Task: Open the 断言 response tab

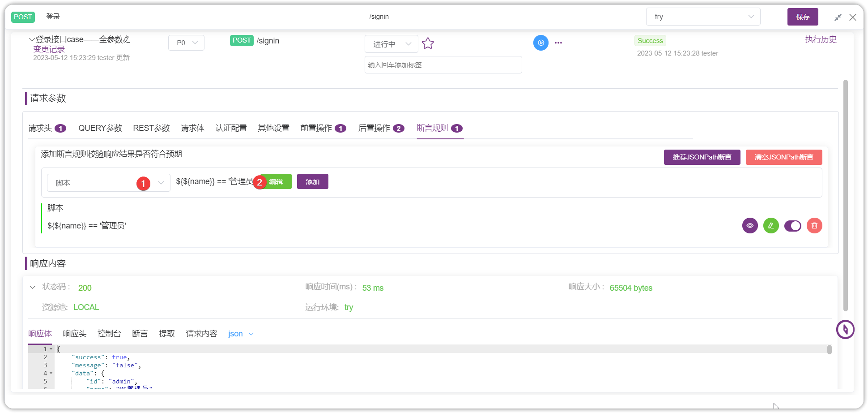Action: pyautogui.click(x=140, y=334)
